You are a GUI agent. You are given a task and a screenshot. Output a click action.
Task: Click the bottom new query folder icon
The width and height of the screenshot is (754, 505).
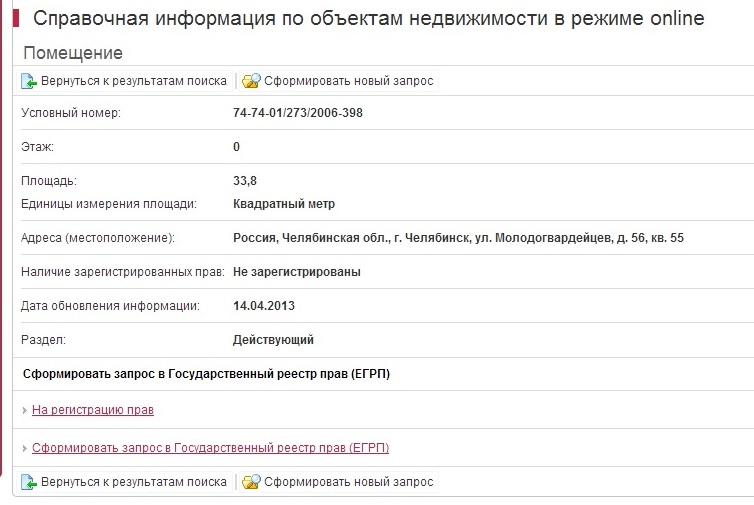[x=251, y=482]
